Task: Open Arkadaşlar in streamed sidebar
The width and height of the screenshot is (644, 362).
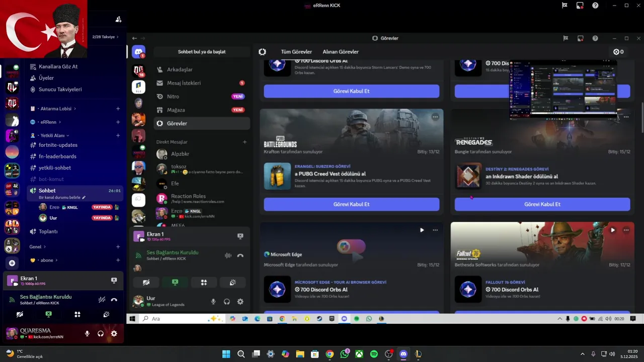Action: 202,69
